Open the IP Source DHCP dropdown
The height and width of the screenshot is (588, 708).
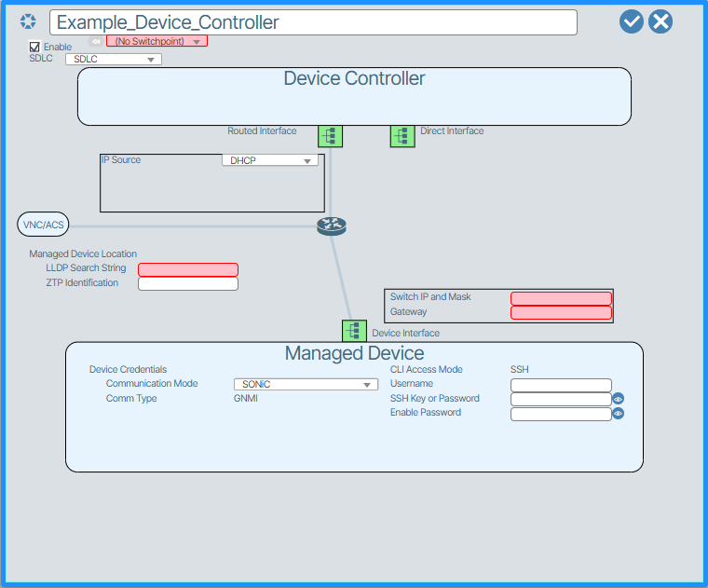tap(270, 160)
